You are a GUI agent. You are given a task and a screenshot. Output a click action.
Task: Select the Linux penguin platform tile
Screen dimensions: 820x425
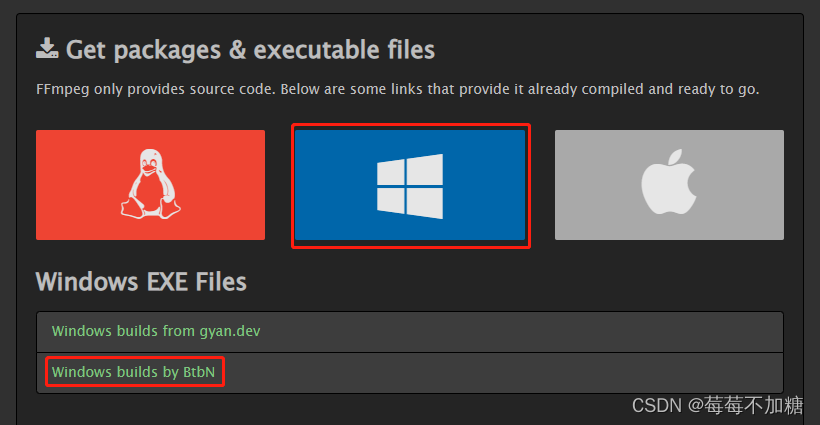pyautogui.click(x=150, y=185)
